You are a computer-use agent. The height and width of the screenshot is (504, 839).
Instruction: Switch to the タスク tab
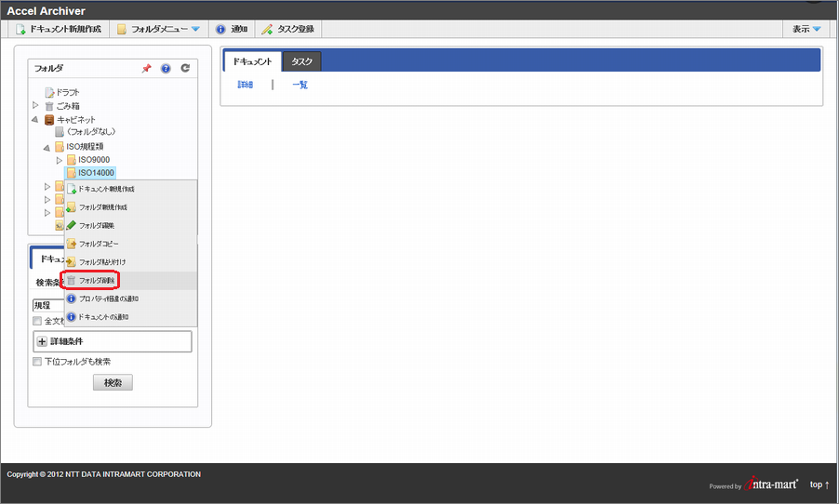[301, 61]
